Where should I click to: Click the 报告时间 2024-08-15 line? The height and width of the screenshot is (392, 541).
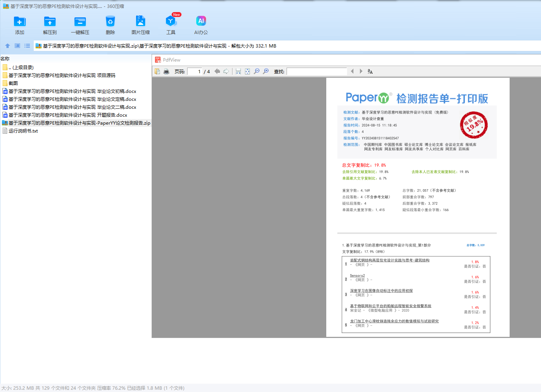tap(370, 125)
